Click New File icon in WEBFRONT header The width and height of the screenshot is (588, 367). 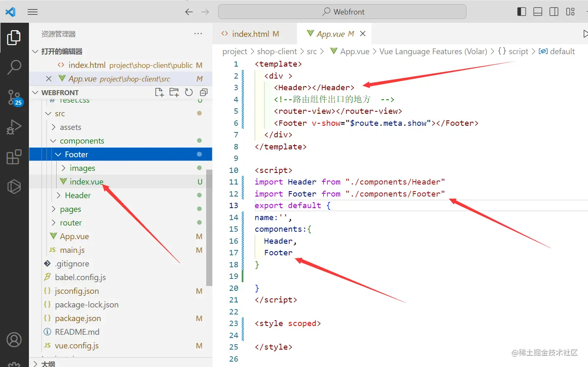tap(159, 92)
